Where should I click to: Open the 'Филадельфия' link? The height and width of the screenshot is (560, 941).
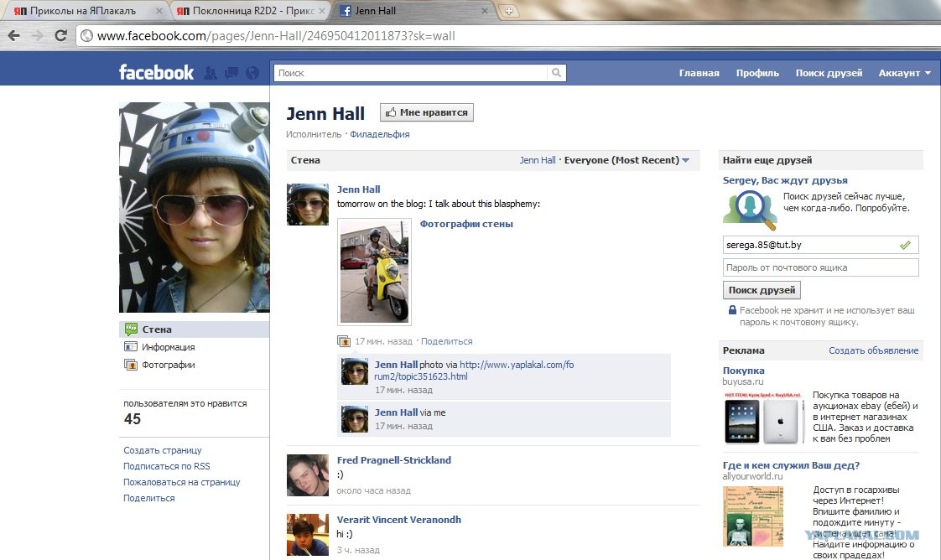[380, 134]
